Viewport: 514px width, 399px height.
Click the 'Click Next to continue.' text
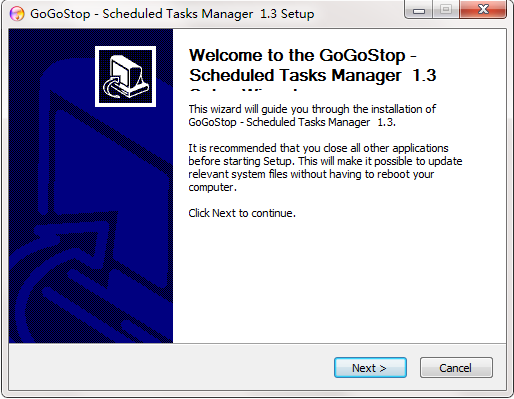click(x=242, y=213)
